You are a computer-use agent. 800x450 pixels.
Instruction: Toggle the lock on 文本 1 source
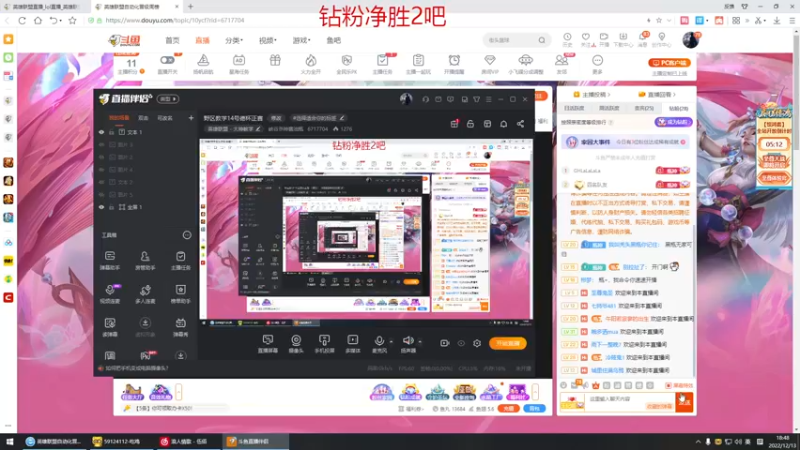[111, 132]
